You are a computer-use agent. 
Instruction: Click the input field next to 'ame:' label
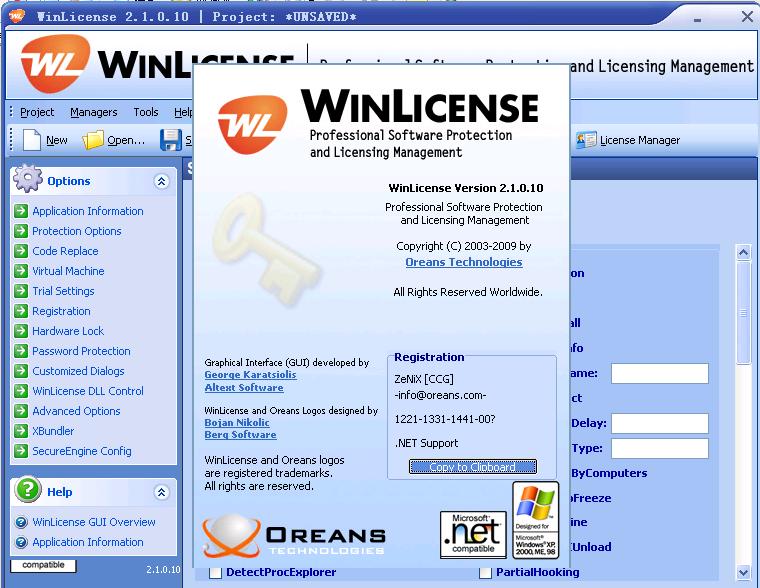click(660, 373)
